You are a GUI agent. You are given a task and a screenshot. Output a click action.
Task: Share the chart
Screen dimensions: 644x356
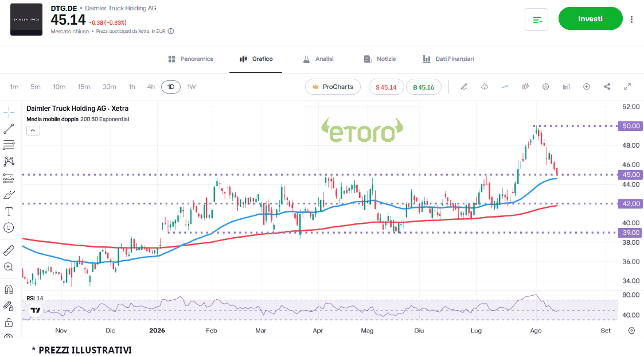607,87
